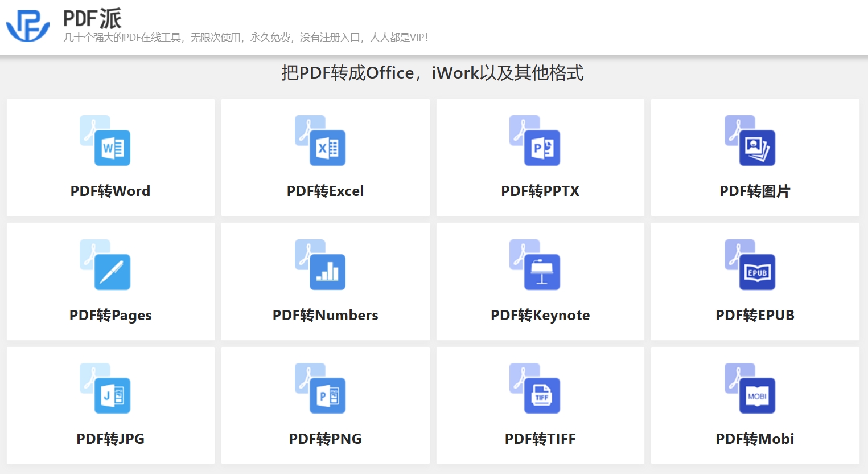Open the PDF转PPTX link
The width and height of the screenshot is (868, 474).
pos(540,191)
